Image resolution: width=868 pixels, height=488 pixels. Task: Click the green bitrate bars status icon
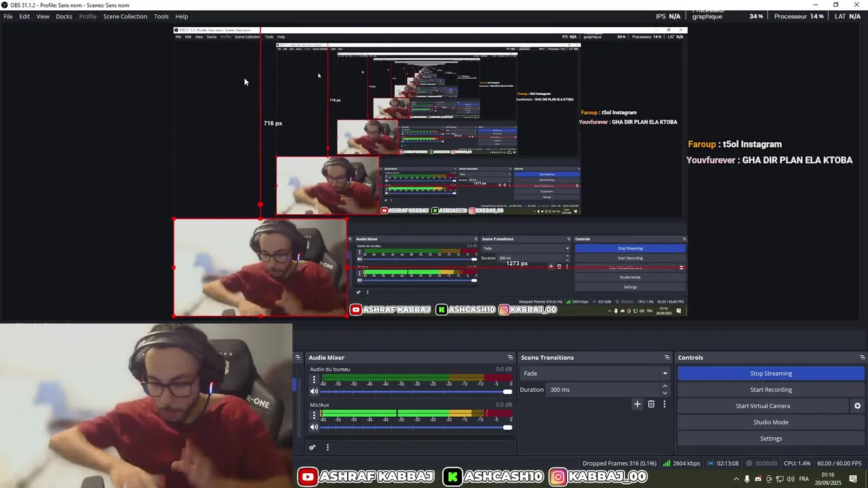coord(667,464)
